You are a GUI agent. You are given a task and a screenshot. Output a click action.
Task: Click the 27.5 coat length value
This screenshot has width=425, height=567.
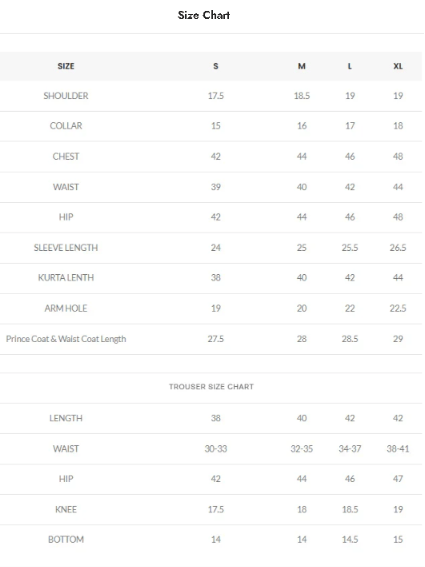(x=216, y=339)
